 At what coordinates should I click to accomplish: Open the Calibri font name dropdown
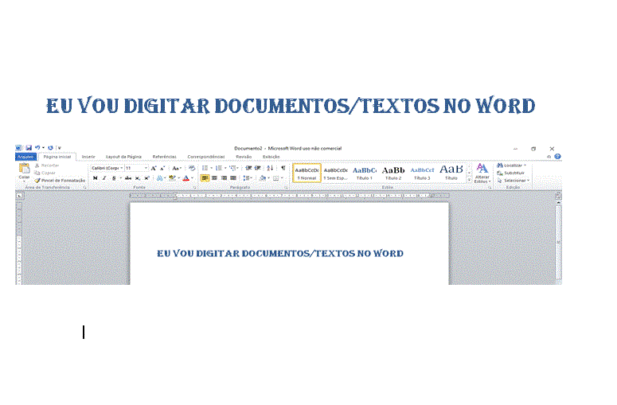click(x=107, y=168)
